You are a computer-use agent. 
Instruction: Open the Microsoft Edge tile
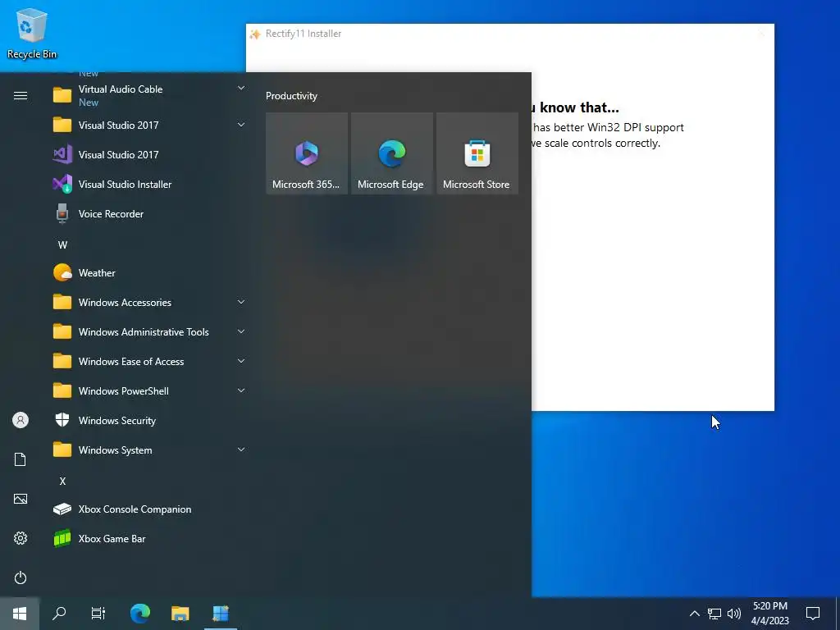click(x=391, y=153)
